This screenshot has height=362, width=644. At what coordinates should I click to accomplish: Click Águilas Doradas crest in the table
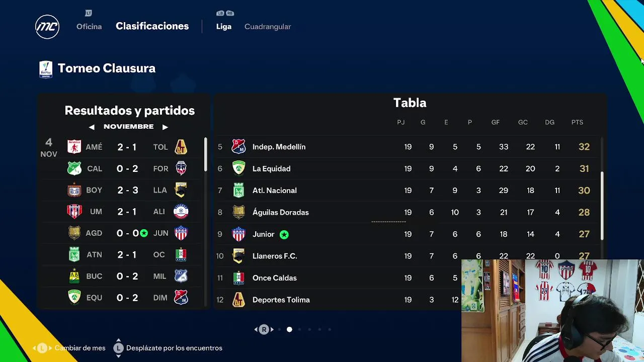(238, 212)
